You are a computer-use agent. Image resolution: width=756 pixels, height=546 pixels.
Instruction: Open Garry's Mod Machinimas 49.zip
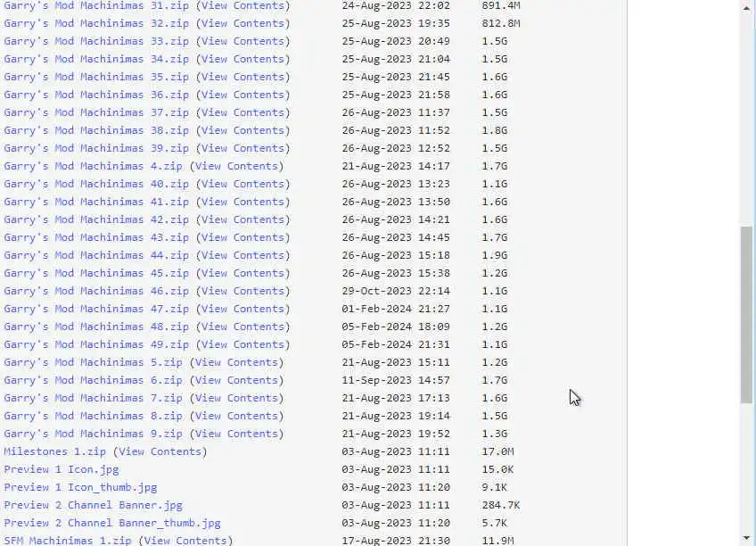pyautogui.click(x=96, y=345)
